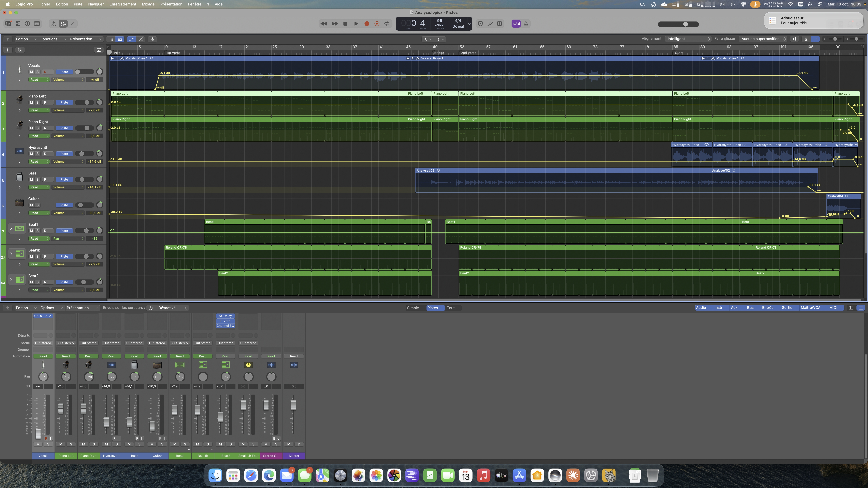This screenshot has width=868, height=488.
Task: Click the Bridge marker in the timeline
Action: pos(439,53)
